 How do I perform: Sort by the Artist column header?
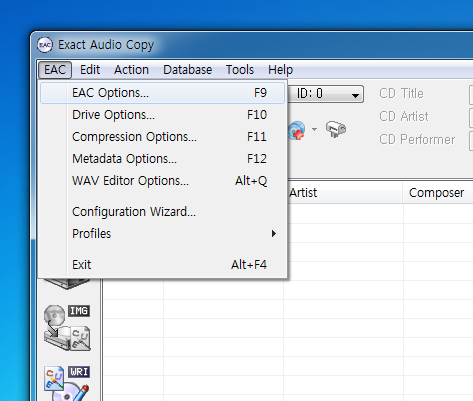pyautogui.click(x=343, y=193)
